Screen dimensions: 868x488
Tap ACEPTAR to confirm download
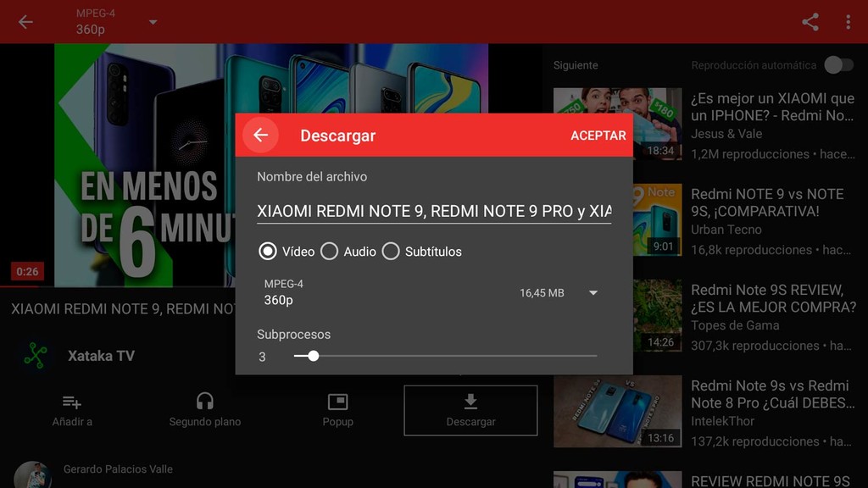point(598,136)
